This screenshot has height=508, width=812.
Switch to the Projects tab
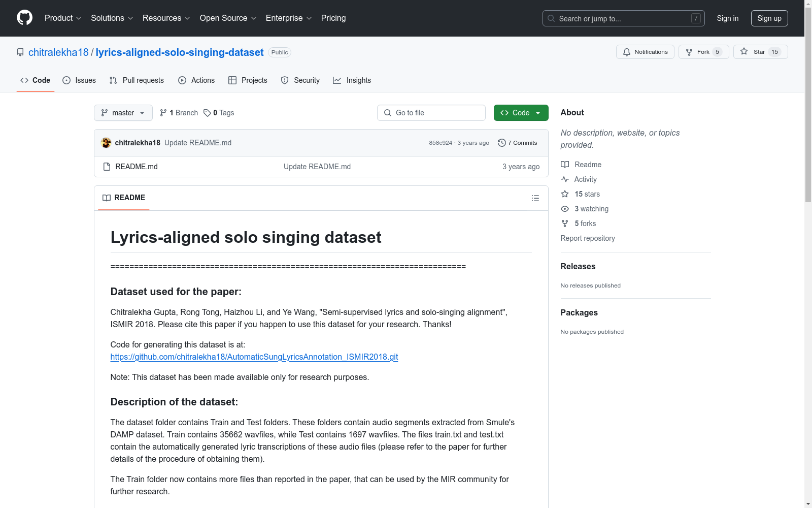click(x=248, y=80)
